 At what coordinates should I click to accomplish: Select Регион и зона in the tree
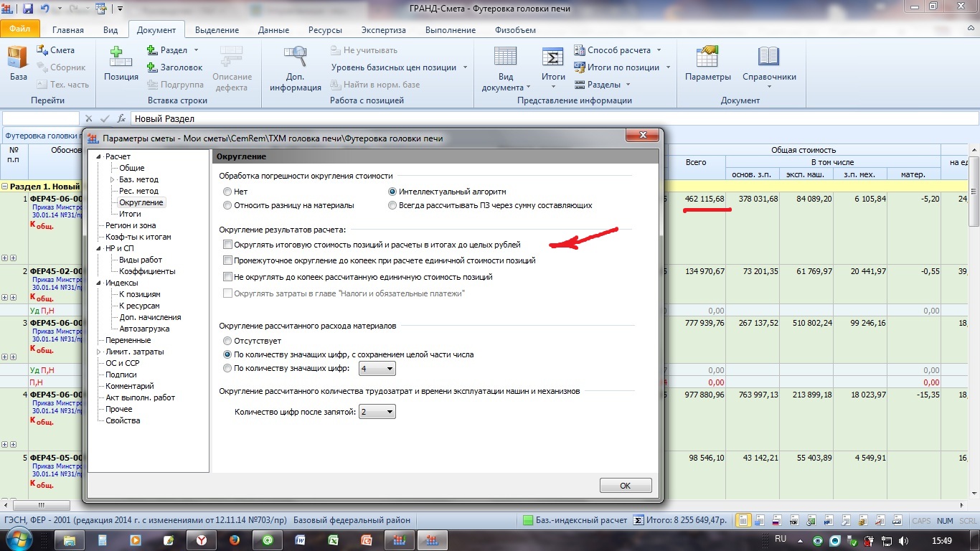[x=131, y=225]
